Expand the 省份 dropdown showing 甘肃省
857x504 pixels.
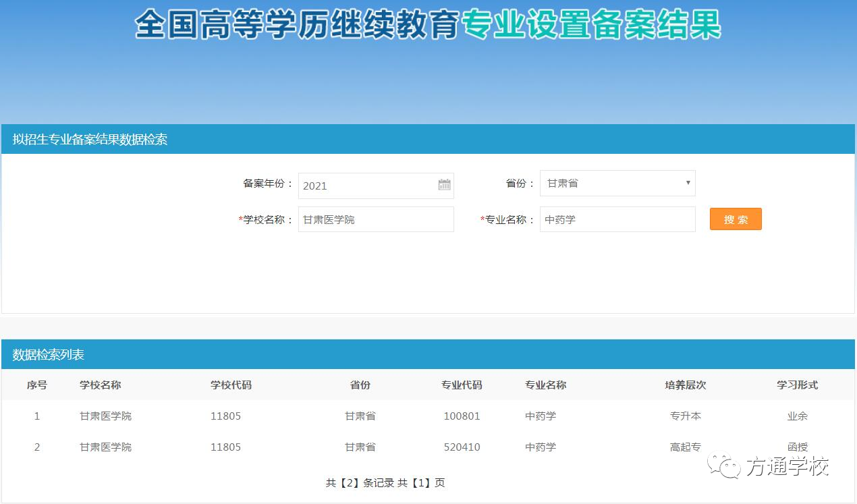tap(617, 183)
